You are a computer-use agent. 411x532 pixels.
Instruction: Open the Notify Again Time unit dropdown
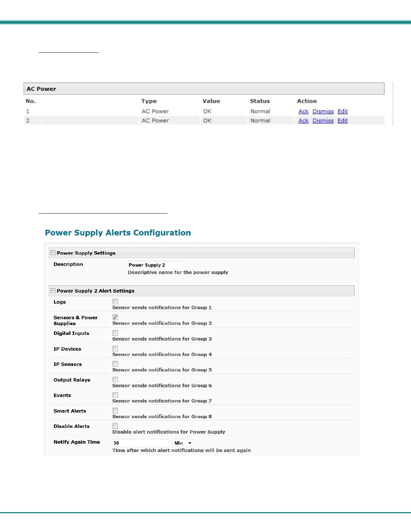click(x=183, y=443)
